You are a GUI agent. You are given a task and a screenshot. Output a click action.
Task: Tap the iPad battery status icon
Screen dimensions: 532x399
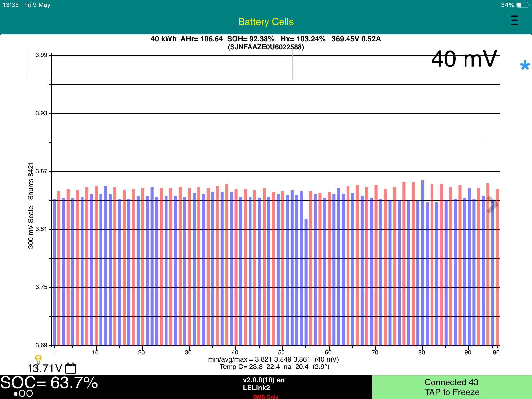523,5
